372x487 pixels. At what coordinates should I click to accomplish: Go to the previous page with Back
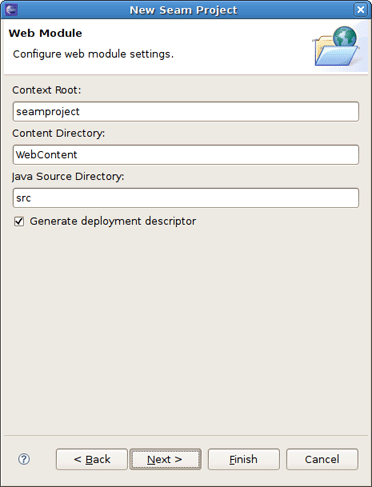click(92, 459)
